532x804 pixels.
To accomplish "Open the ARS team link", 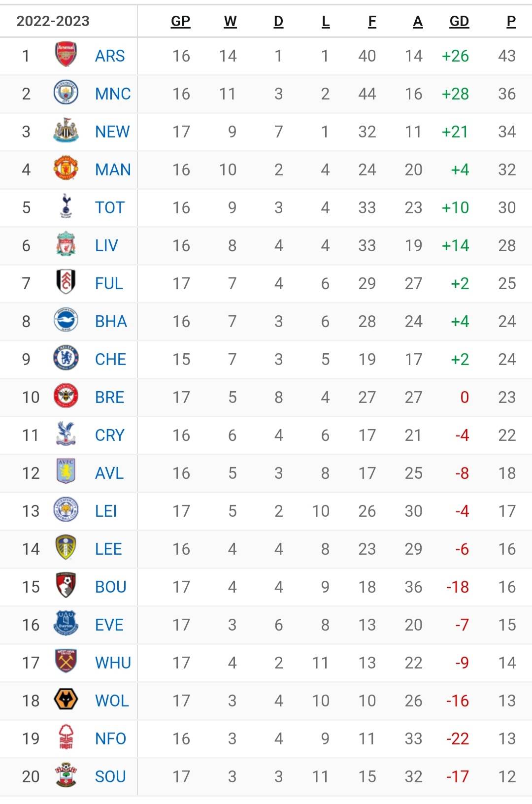I will pos(110,56).
